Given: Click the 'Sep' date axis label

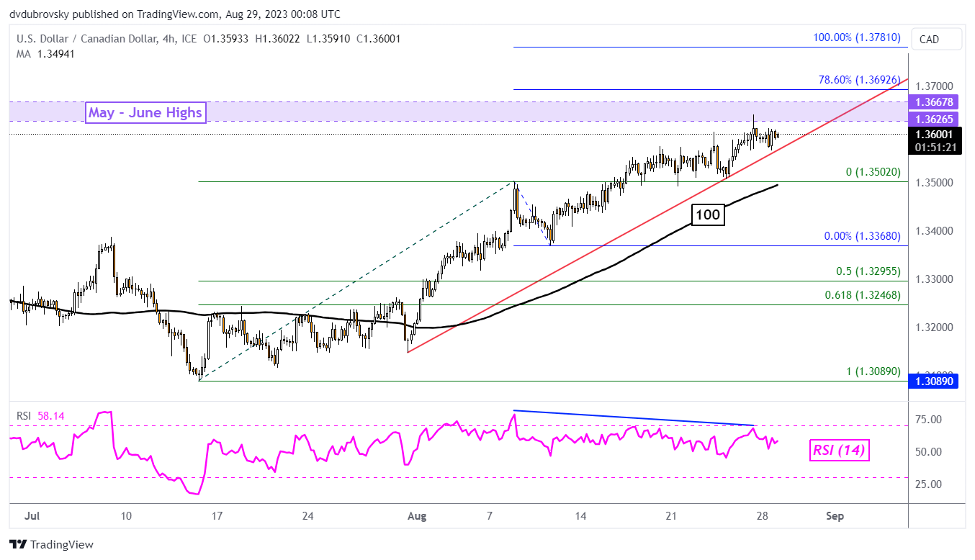Looking at the screenshot, I should (835, 516).
